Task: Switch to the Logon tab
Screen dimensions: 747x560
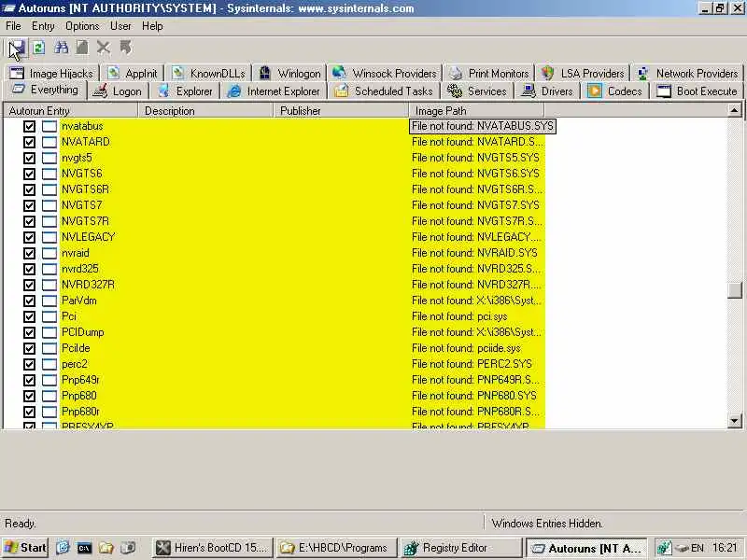Action: coord(119,91)
